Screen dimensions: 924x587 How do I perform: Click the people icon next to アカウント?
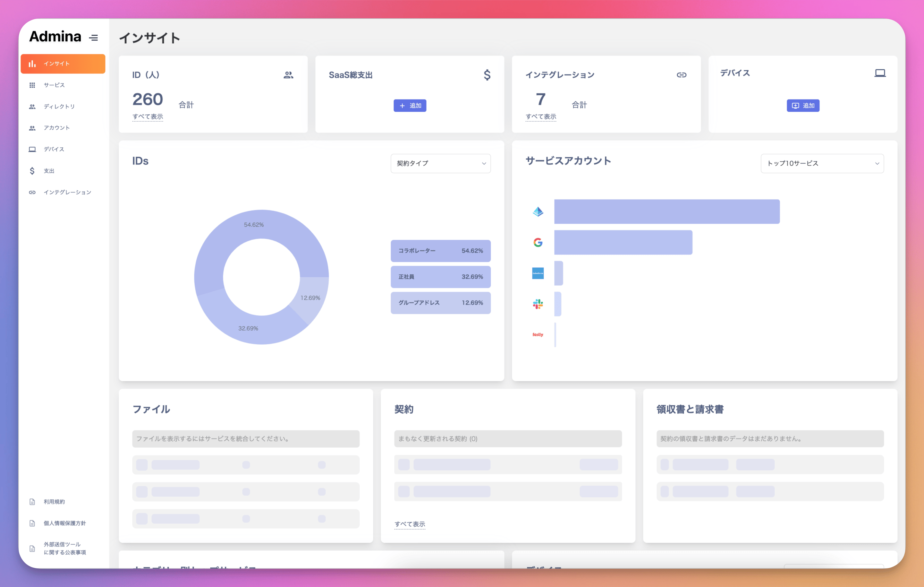click(32, 128)
